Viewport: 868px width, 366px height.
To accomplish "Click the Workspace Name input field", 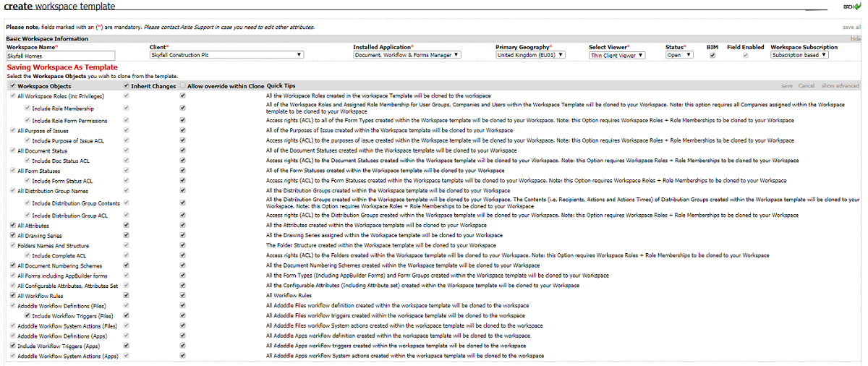I will [61, 55].
